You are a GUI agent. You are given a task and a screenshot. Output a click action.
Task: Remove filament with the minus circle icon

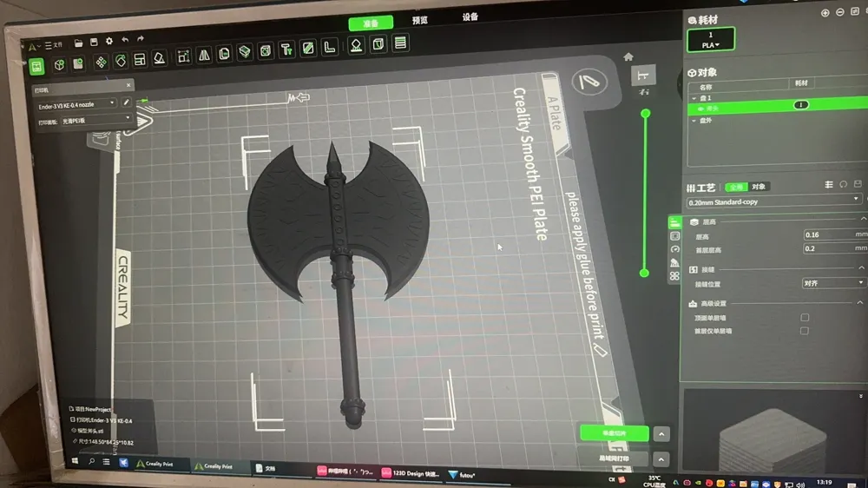tap(840, 11)
